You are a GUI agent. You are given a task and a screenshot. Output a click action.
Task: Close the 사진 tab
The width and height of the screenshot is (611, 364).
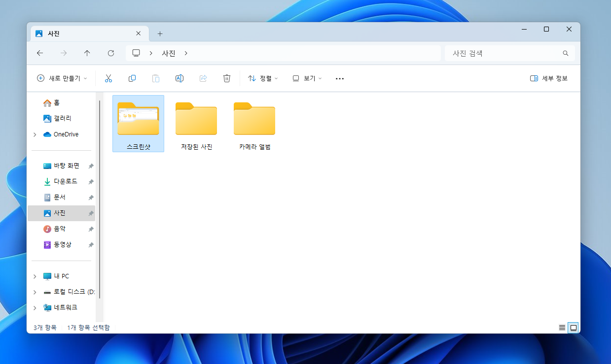pyautogui.click(x=139, y=33)
